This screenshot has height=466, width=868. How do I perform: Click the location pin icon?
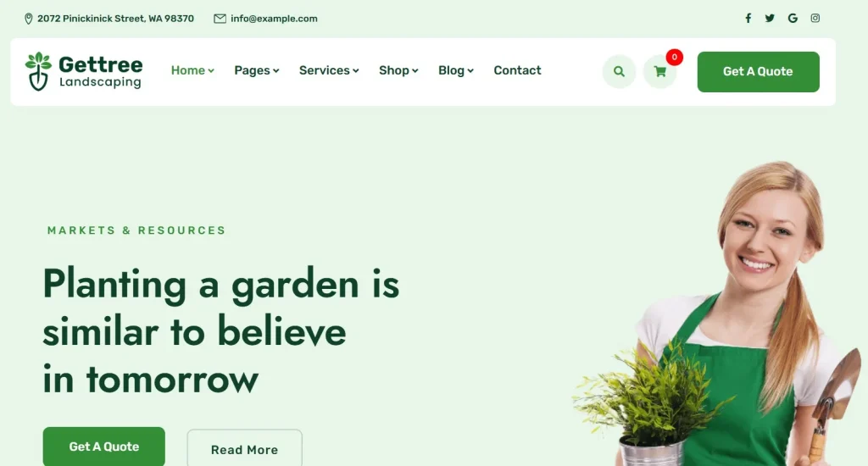pyautogui.click(x=28, y=19)
